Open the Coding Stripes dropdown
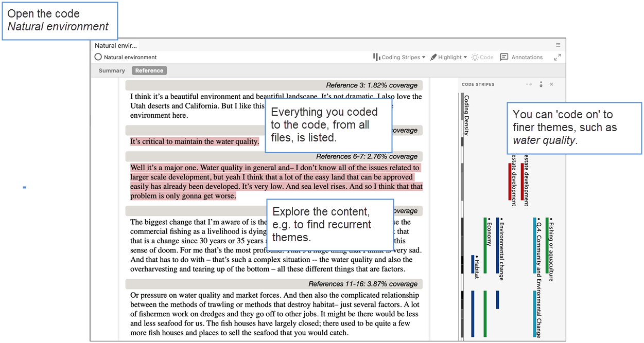The height and width of the screenshot is (343, 644). tap(423, 57)
